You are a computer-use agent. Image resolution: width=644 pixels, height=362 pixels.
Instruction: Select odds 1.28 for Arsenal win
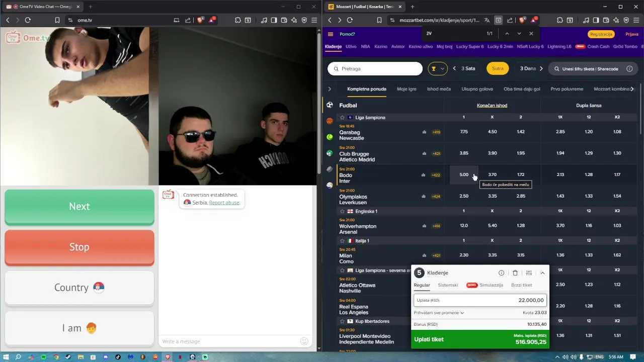pos(521,226)
